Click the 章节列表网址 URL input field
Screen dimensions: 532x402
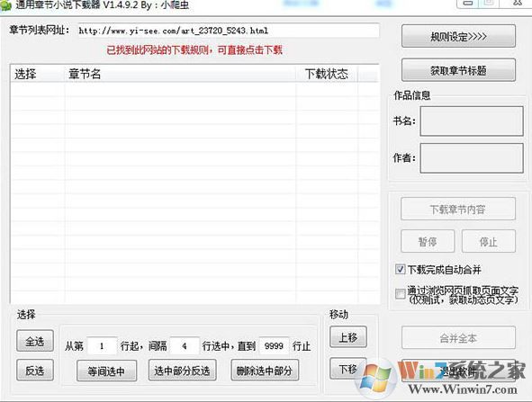tap(229, 31)
